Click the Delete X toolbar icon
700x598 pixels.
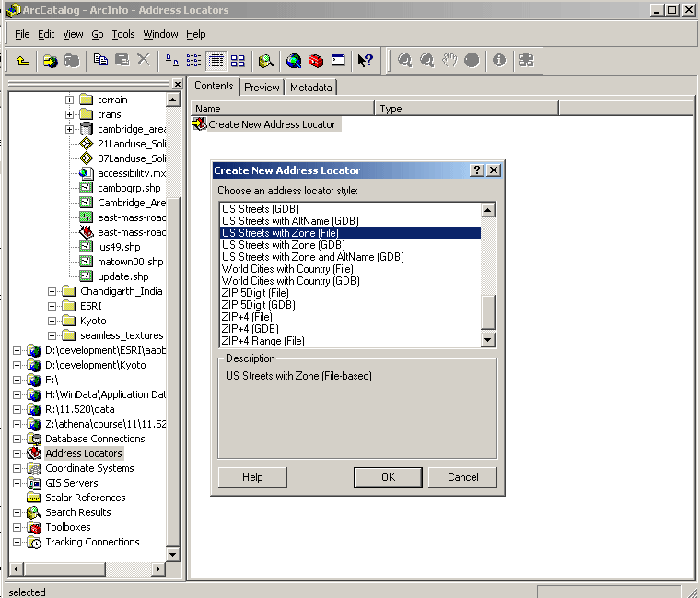click(x=144, y=59)
